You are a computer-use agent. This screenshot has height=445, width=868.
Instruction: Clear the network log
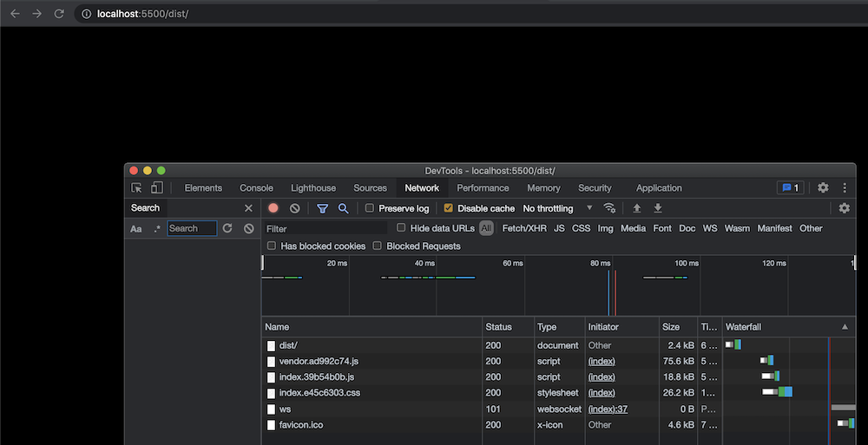[294, 208]
